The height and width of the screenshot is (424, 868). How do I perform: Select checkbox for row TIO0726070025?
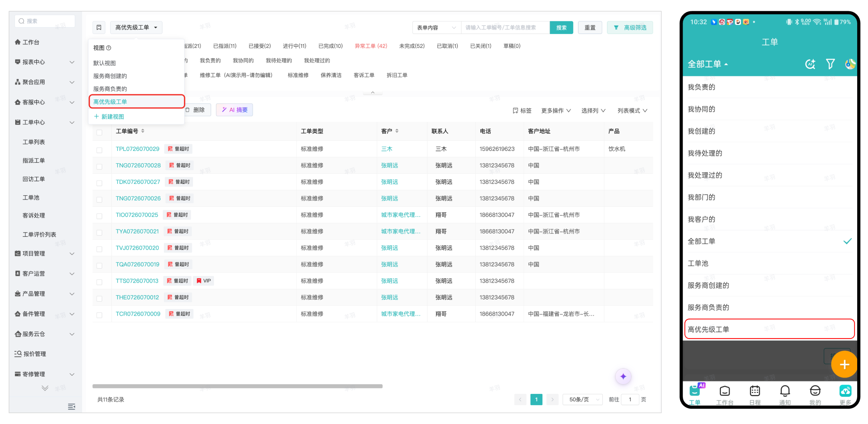(99, 216)
